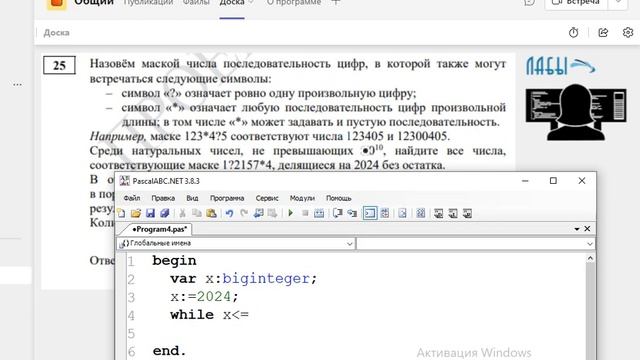Click the toolbar icon right of output window toggle
640x360 pixels.
pyautogui.click(x=384, y=213)
